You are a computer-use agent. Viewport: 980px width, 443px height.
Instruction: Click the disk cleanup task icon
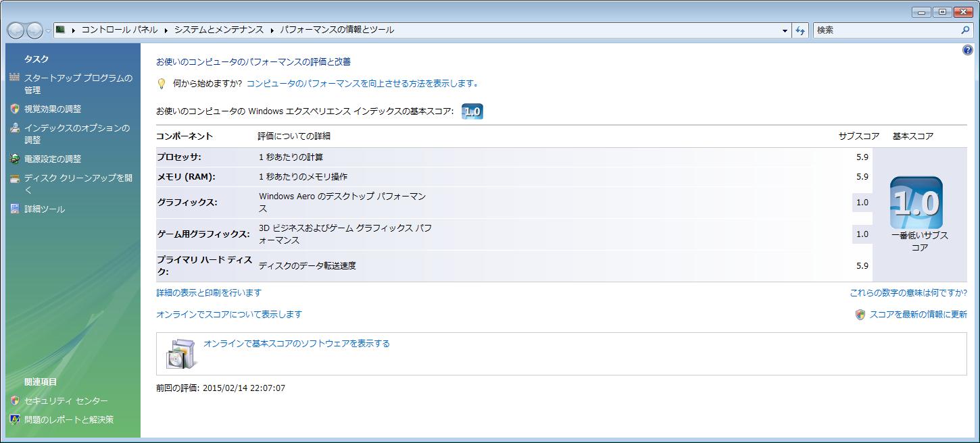pos(15,178)
